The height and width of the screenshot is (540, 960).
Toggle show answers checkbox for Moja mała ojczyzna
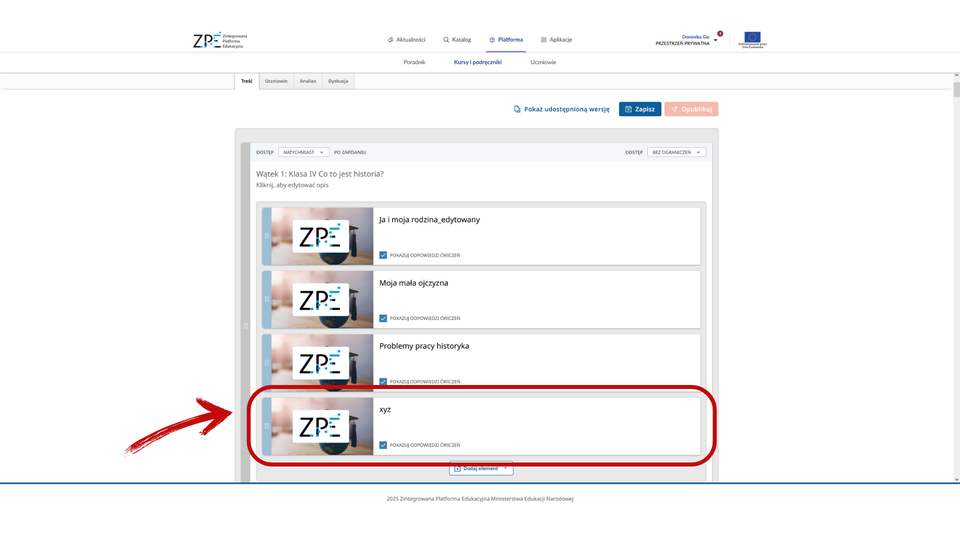[x=383, y=318]
